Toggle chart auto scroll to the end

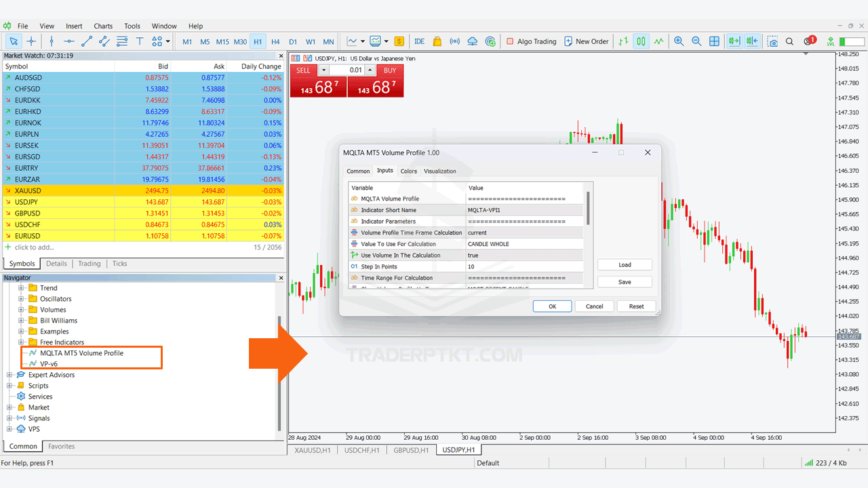[x=734, y=41]
